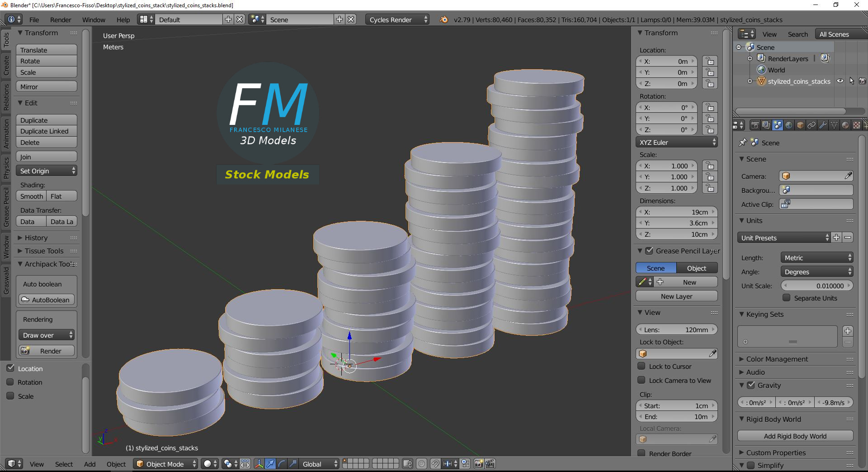Enable Separate Units checkbox
Viewport: 868px width, 472px height.
point(787,298)
